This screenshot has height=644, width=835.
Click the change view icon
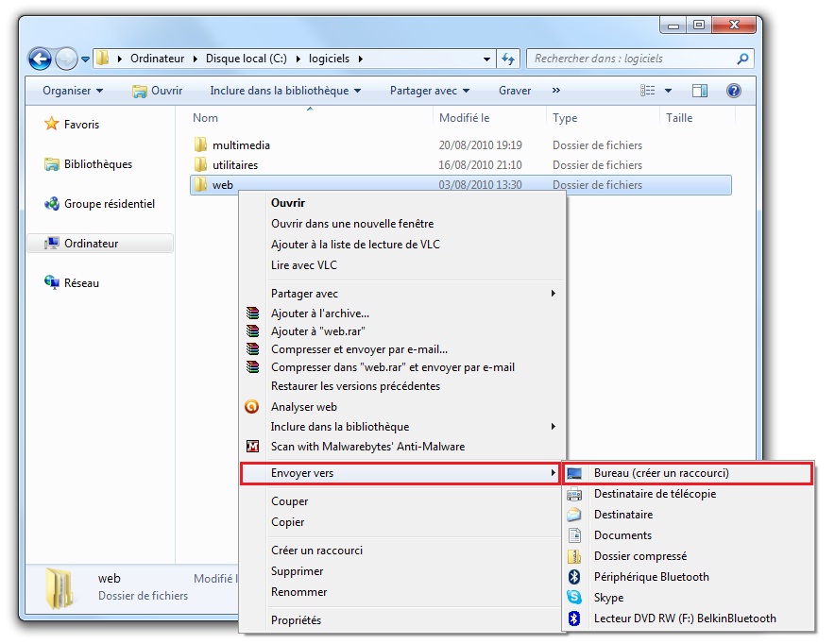647,91
